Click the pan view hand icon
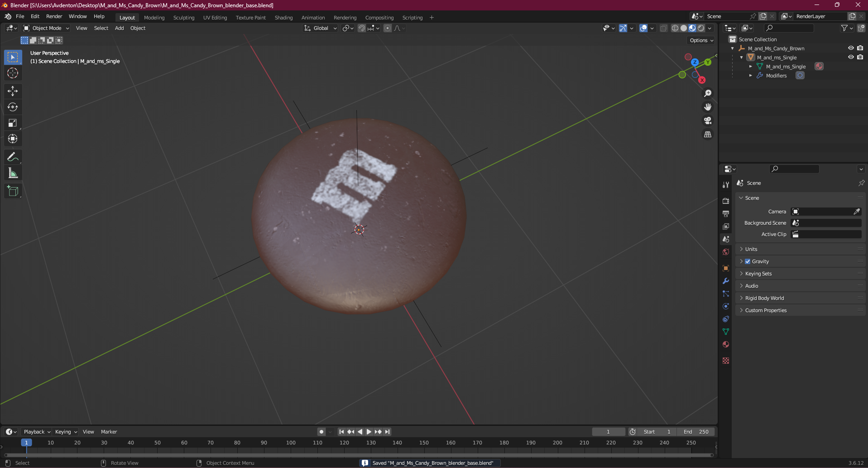This screenshot has width=868, height=468. click(x=708, y=107)
